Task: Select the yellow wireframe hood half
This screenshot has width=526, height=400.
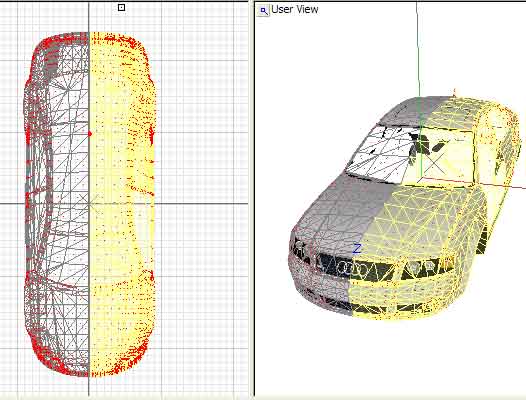Action: click(426, 221)
